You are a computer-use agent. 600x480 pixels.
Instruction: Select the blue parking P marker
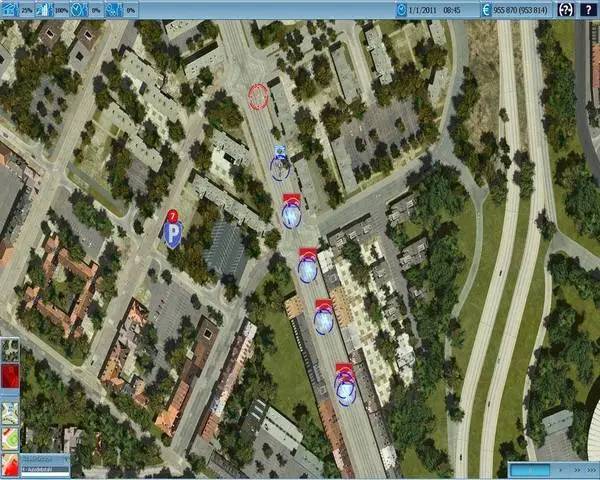pyautogui.click(x=172, y=234)
